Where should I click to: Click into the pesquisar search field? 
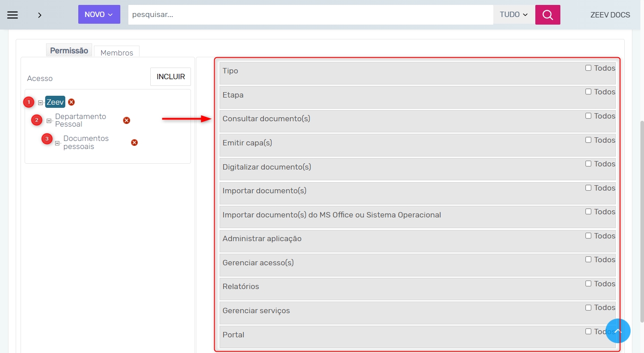pos(310,15)
